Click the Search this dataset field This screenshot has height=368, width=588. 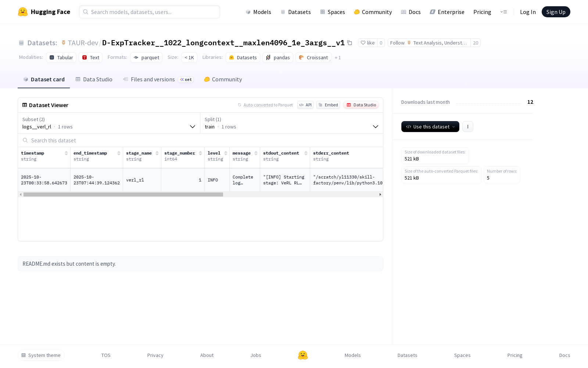pos(200,140)
